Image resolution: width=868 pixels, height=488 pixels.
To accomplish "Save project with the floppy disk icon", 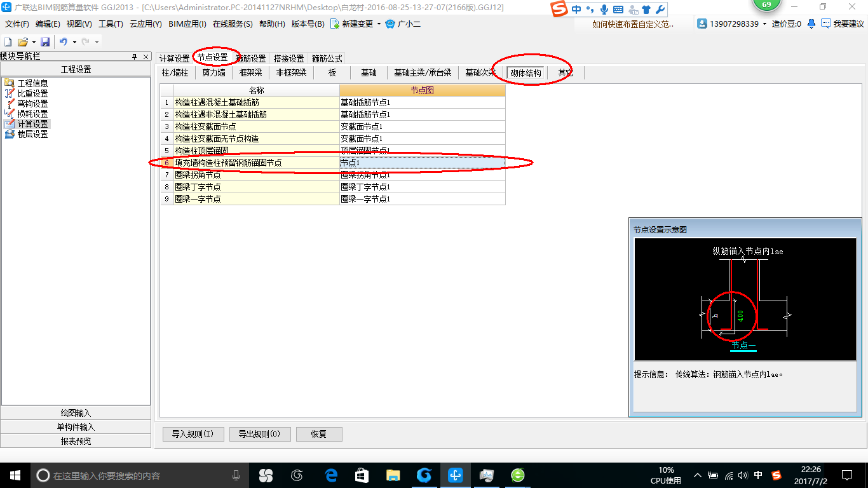I will coord(45,42).
